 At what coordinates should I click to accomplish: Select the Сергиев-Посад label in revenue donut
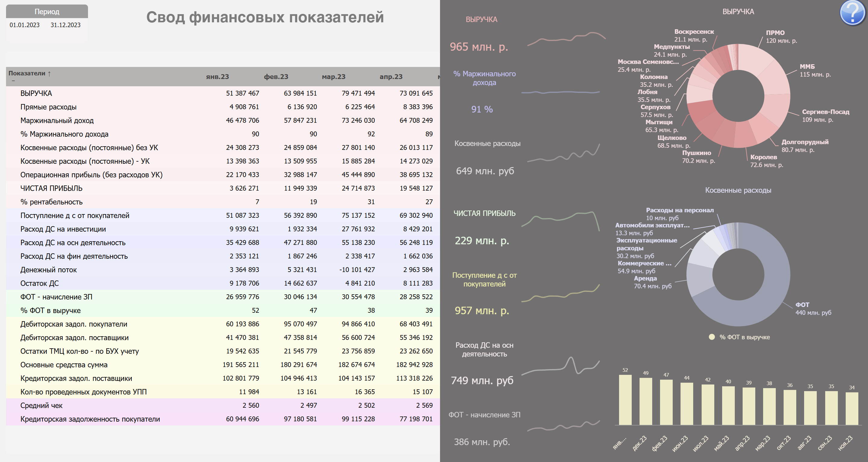point(825,116)
